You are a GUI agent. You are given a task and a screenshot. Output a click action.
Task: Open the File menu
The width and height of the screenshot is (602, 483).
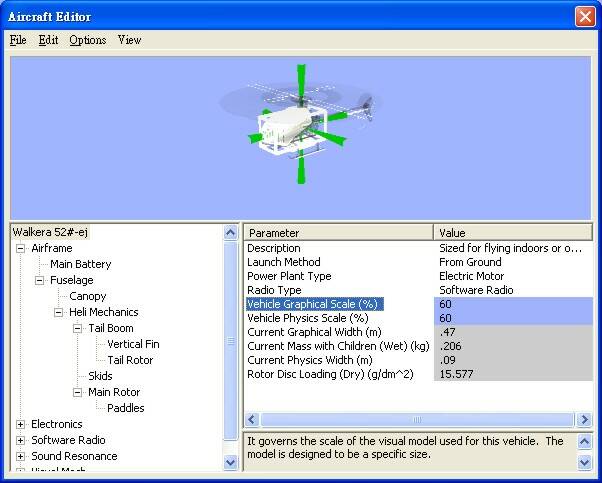[x=18, y=40]
